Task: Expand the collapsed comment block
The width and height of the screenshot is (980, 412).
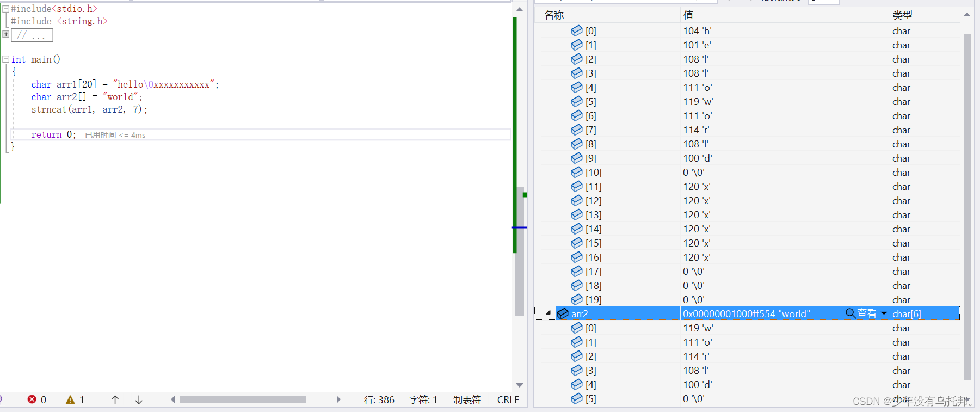Action: (x=5, y=34)
